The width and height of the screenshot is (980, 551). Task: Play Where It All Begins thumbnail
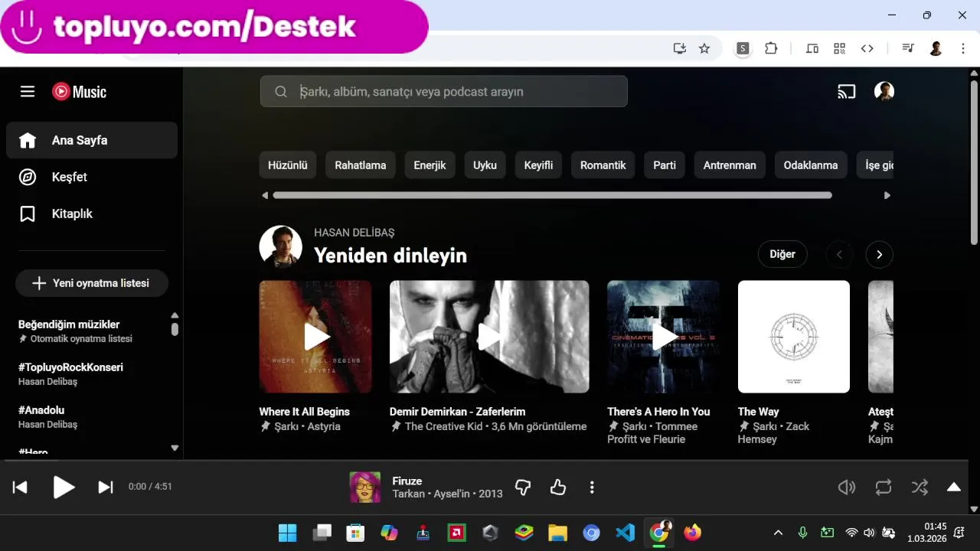[x=315, y=337]
